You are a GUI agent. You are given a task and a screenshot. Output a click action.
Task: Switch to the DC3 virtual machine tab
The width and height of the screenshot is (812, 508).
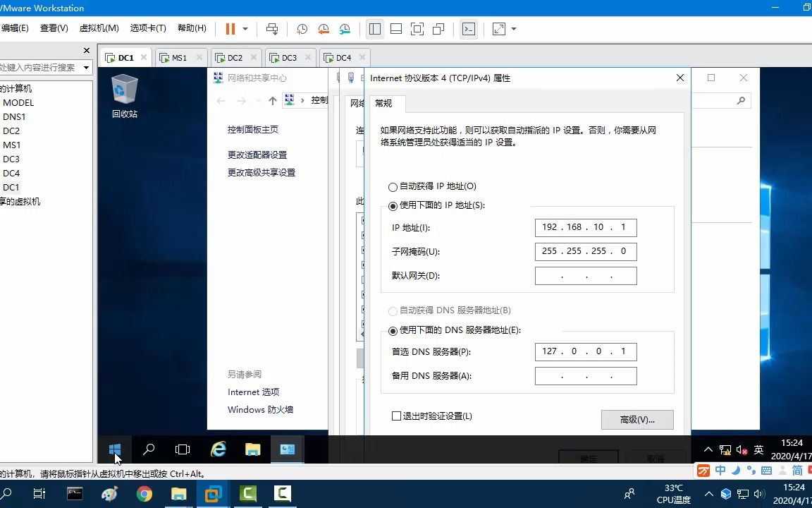[x=289, y=58]
